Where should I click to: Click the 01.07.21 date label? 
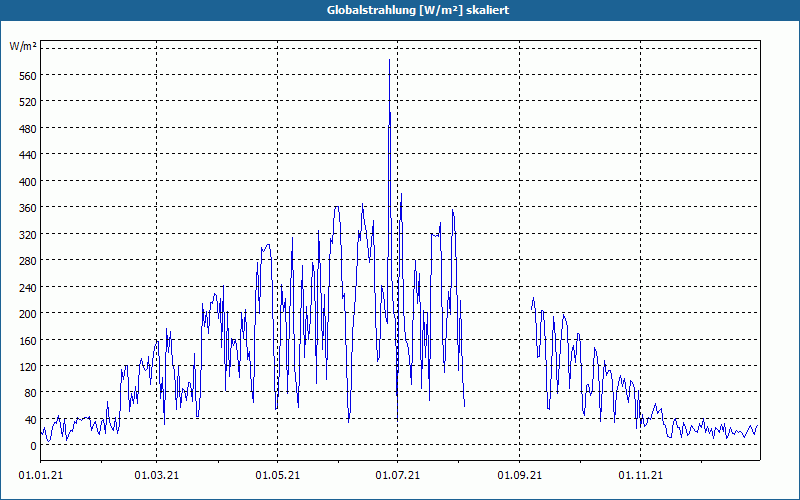pyautogui.click(x=397, y=476)
